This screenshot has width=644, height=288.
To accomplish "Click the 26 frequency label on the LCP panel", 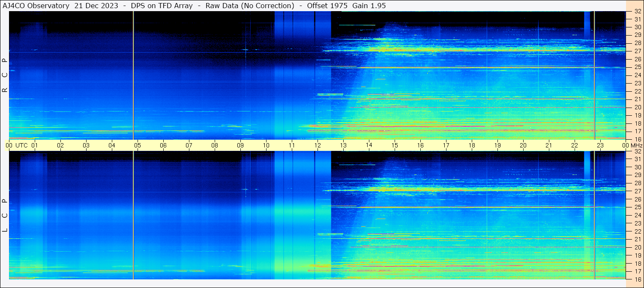I will click(x=638, y=199).
